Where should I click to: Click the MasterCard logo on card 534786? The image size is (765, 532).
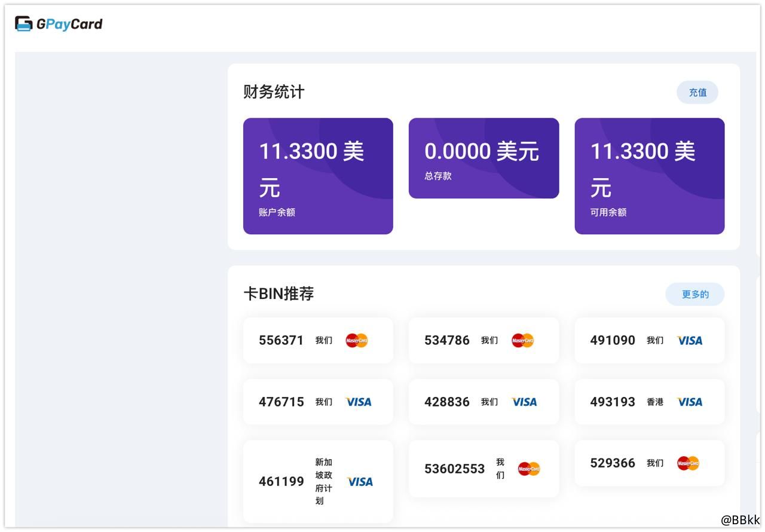522,341
